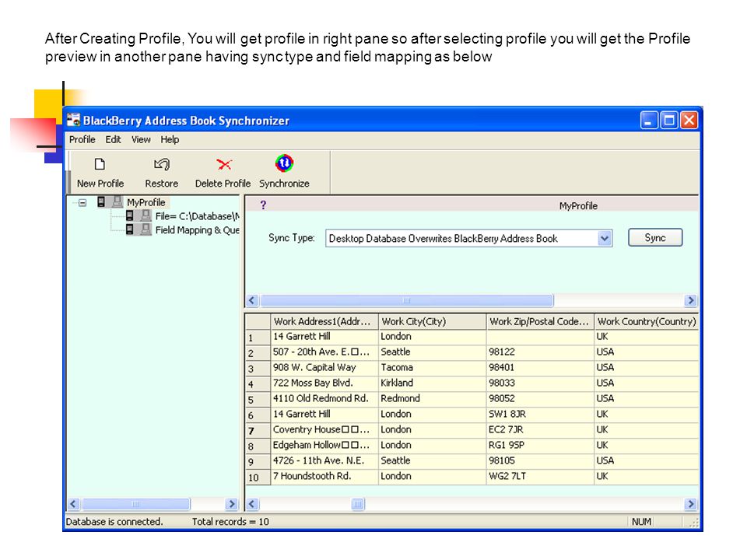Close the BlackBerry Address Book Synchronizer window
This screenshot has height=560, width=747.
(x=689, y=121)
